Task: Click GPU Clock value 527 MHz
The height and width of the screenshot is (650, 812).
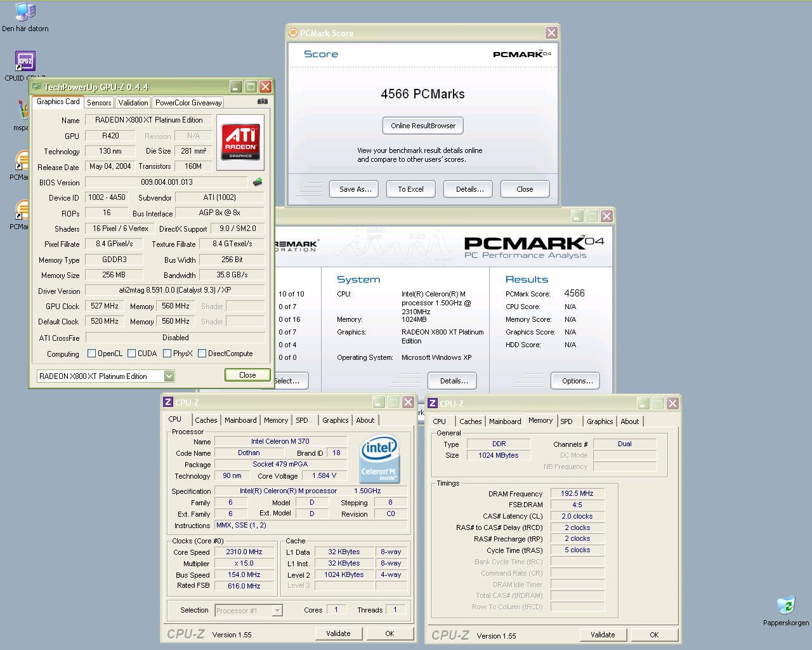Action: pos(105,306)
